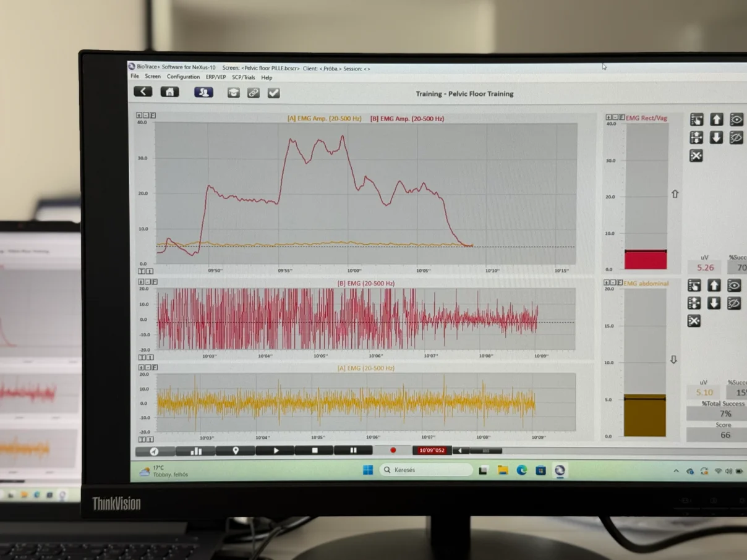The height and width of the screenshot is (560, 747).
Task: Stop the session with the stop button
Action: pos(314,451)
